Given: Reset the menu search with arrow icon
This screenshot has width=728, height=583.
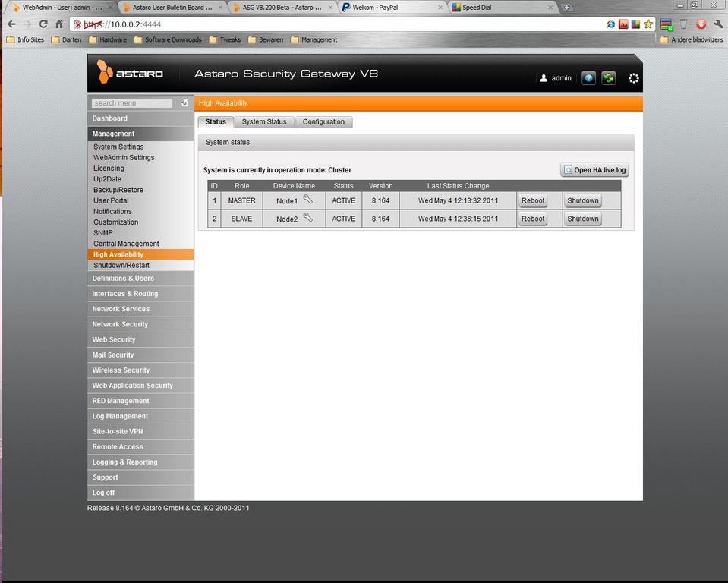Looking at the screenshot, I should 184,102.
